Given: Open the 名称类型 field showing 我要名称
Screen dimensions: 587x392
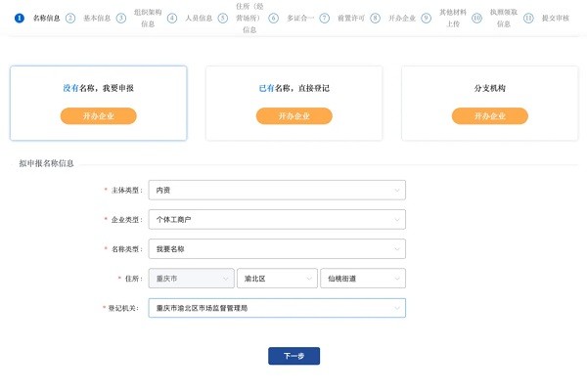Looking at the screenshot, I should 277,248.
